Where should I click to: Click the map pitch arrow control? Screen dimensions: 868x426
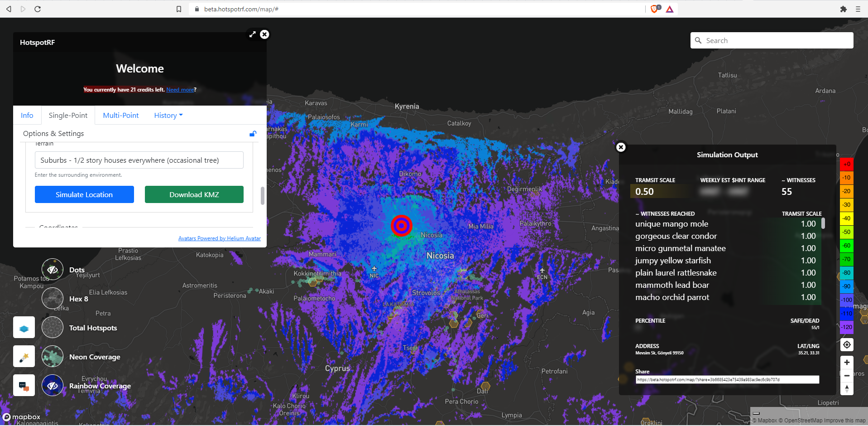click(847, 388)
